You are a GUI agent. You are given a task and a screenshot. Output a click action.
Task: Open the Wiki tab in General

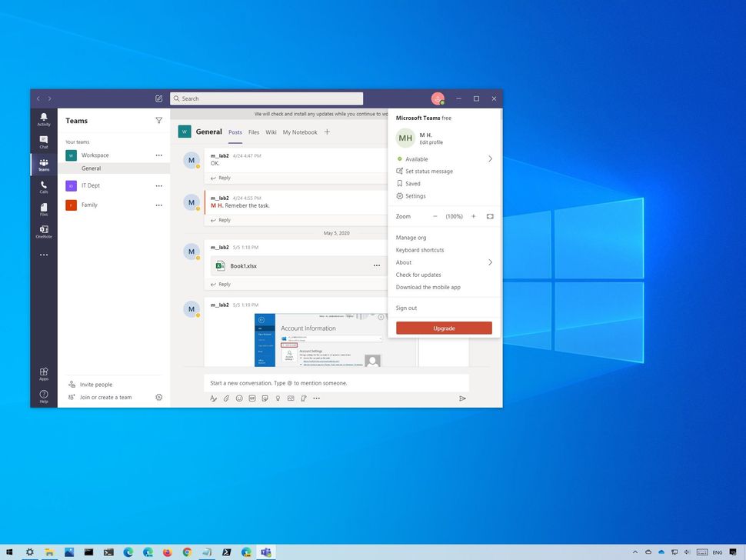pos(271,132)
